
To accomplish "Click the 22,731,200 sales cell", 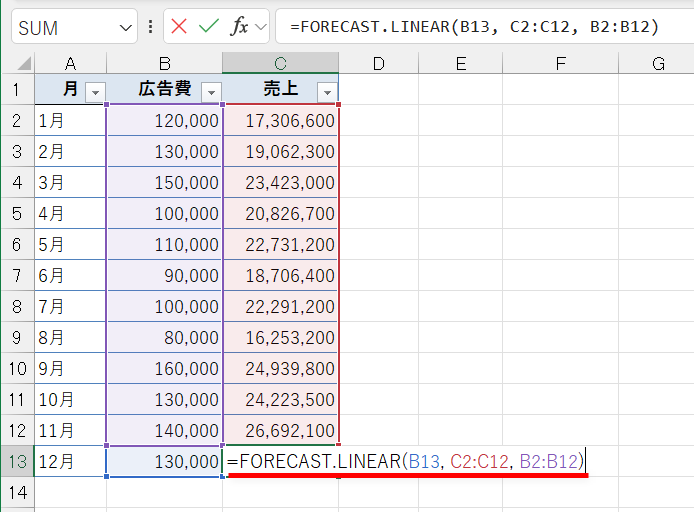I will pyautogui.click(x=281, y=244).
